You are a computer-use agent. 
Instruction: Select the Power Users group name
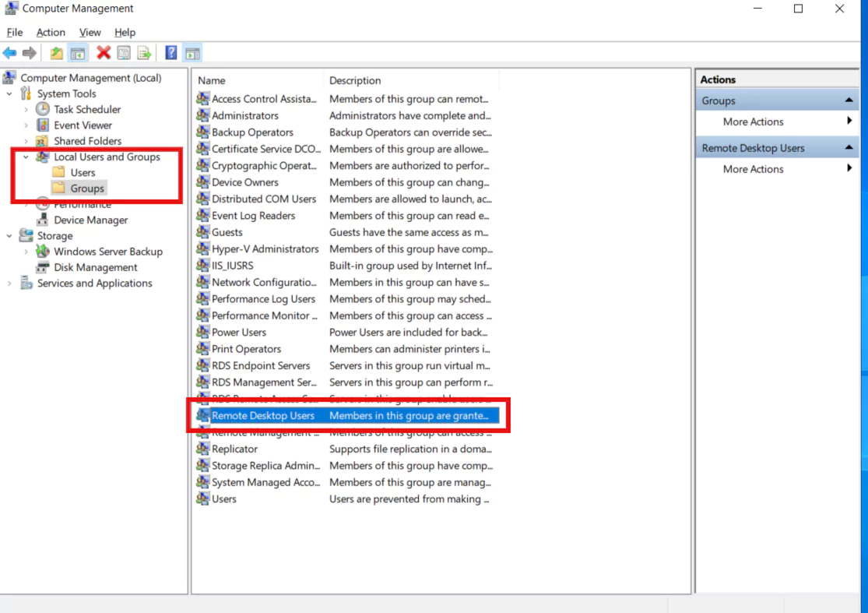[238, 333]
